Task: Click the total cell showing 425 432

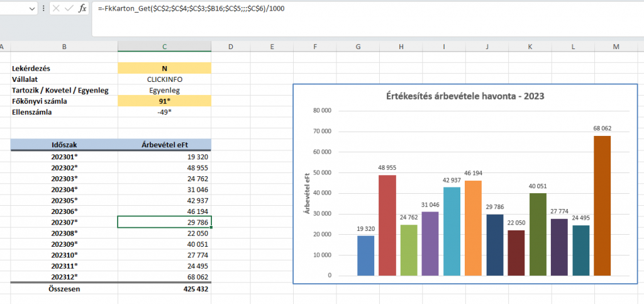Action: (164, 288)
